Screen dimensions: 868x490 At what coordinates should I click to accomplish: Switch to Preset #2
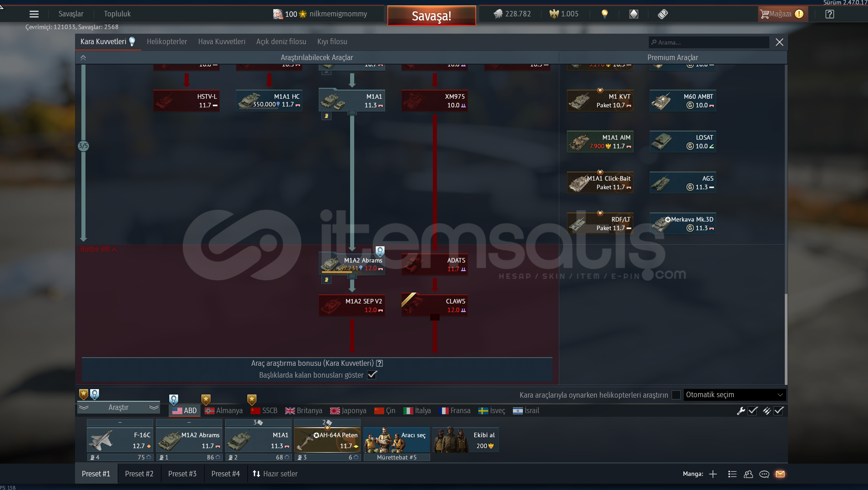click(139, 474)
